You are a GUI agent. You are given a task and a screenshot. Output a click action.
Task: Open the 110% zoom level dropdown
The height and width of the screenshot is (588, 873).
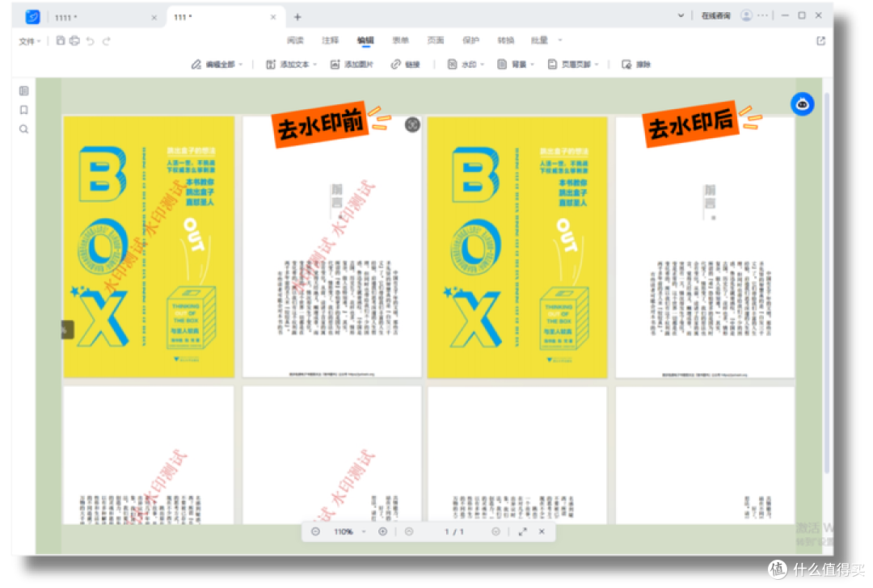[x=350, y=531]
